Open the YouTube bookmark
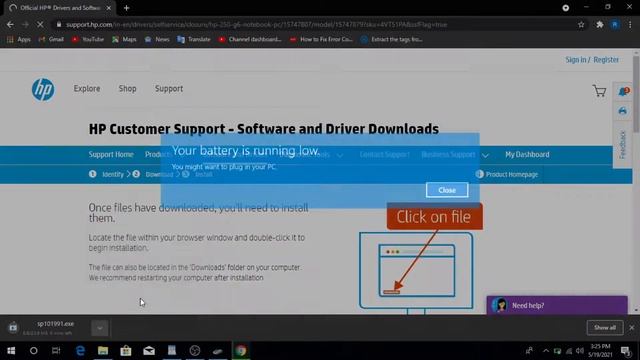The width and height of the screenshot is (640, 360). (88, 39)
